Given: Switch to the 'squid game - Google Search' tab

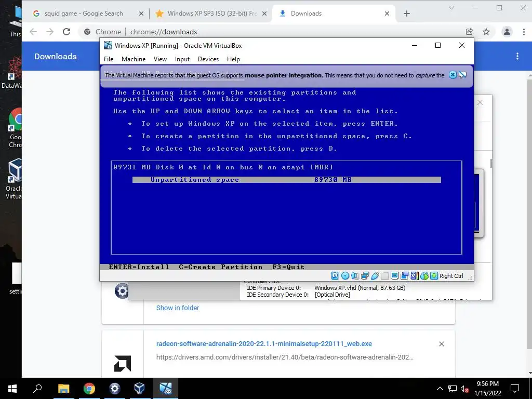Looking at the screenshot, I should [x=84, y=14].
